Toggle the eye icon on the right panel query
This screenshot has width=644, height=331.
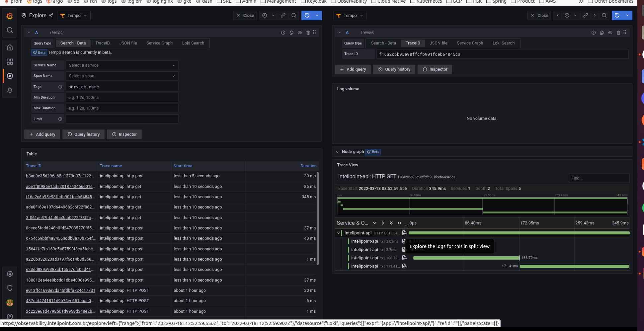(x=610, y=32)
